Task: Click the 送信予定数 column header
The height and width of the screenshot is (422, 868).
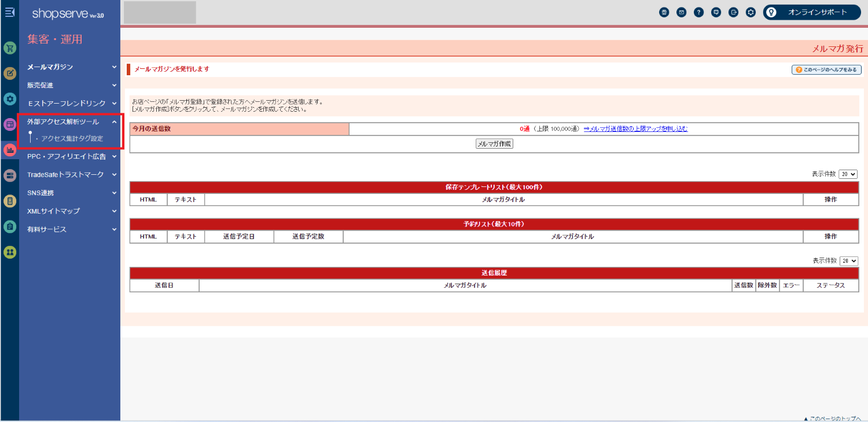Action: (308, 237)
